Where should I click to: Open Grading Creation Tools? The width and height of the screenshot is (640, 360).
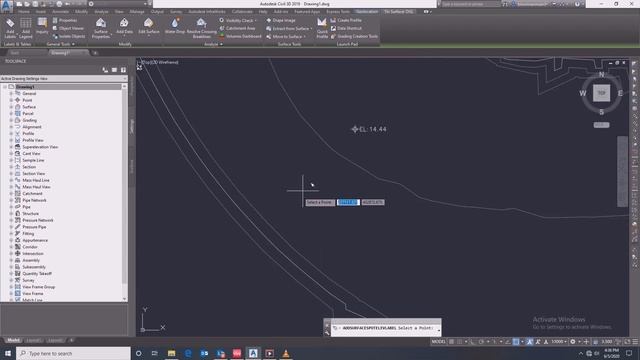pos(354,36)
